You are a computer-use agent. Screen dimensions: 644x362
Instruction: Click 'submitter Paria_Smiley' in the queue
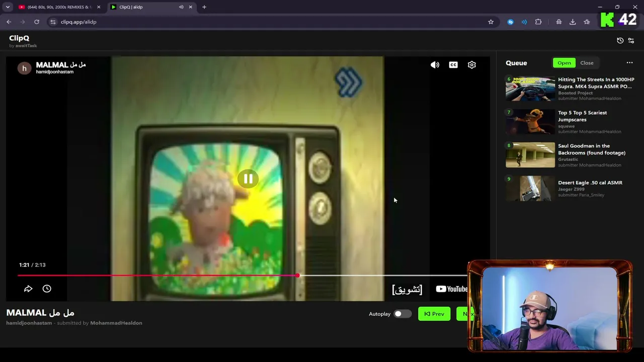[x=581, y=195]
